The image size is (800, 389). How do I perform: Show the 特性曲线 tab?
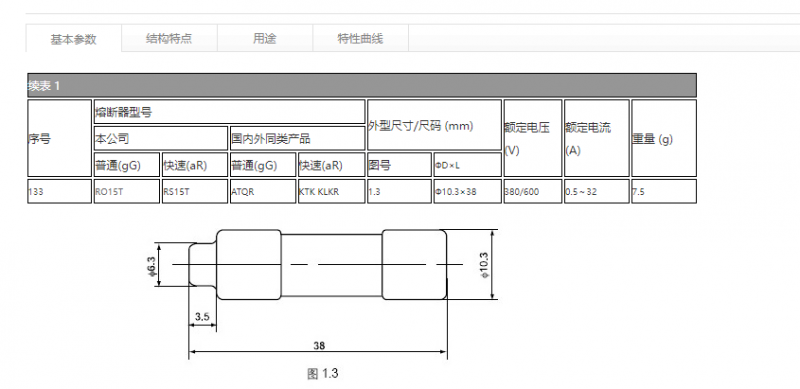pyautogui.click(x=360, y=38)
